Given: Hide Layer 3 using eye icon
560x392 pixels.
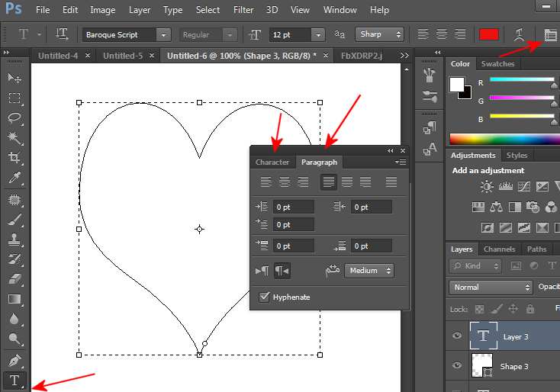Looking at the screenshot, I should pyautogui.click(x=457, y=336).
